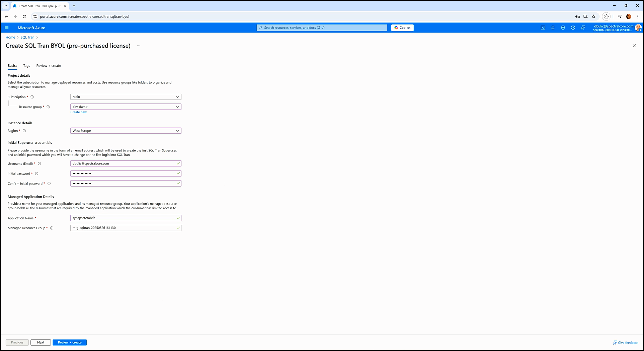Switch to the Tags tab
This screenshot has width=644, height=351.
click(x=27, y=66)
